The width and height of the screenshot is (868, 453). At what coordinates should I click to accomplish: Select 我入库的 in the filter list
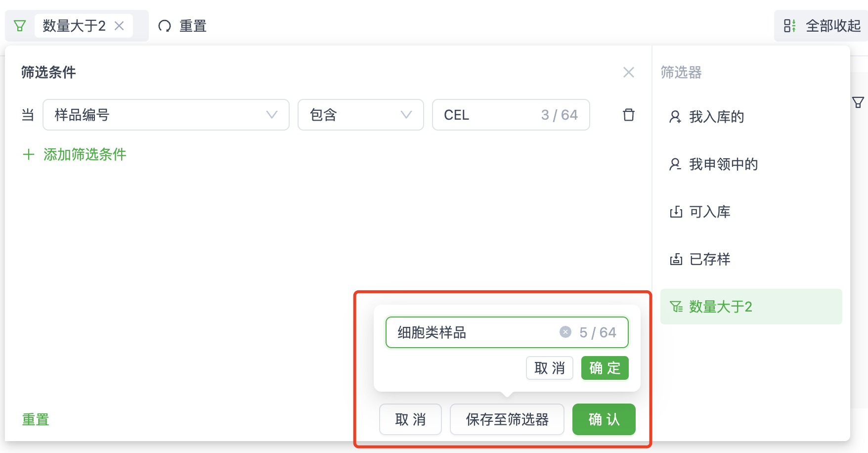[x=716, y=117]
